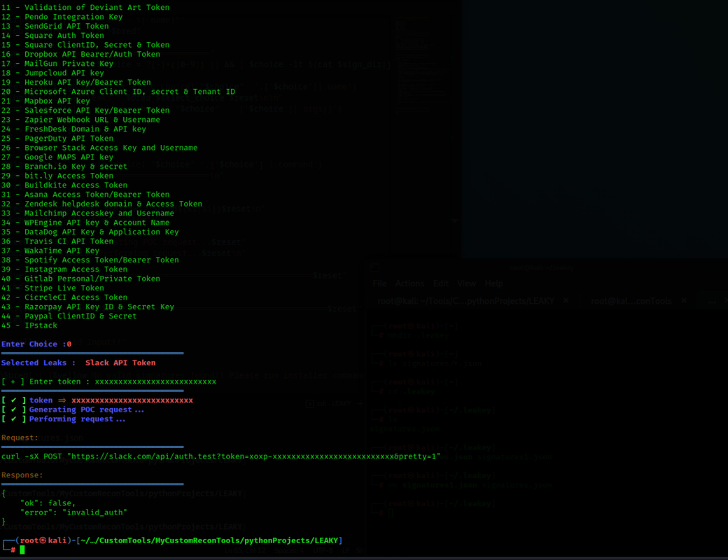The image size is (728, 560).
Task: Switch to the pythonProjects/LEAKY terminal tab
Action: [465, 301]
